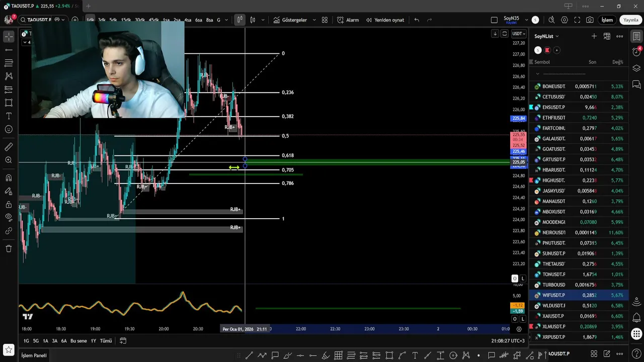Open the chart patterns tool group
This screenshot has width=644, height=362.
pyautogui.click(x=9, y=76)
